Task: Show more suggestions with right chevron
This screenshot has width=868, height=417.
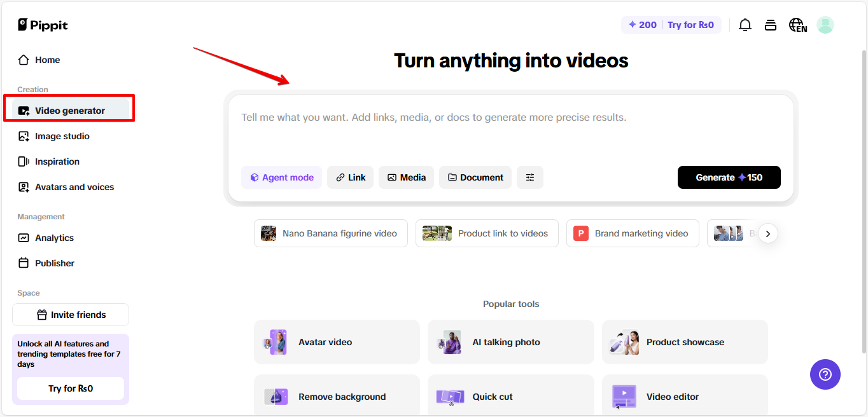Action: pos(768,233)
